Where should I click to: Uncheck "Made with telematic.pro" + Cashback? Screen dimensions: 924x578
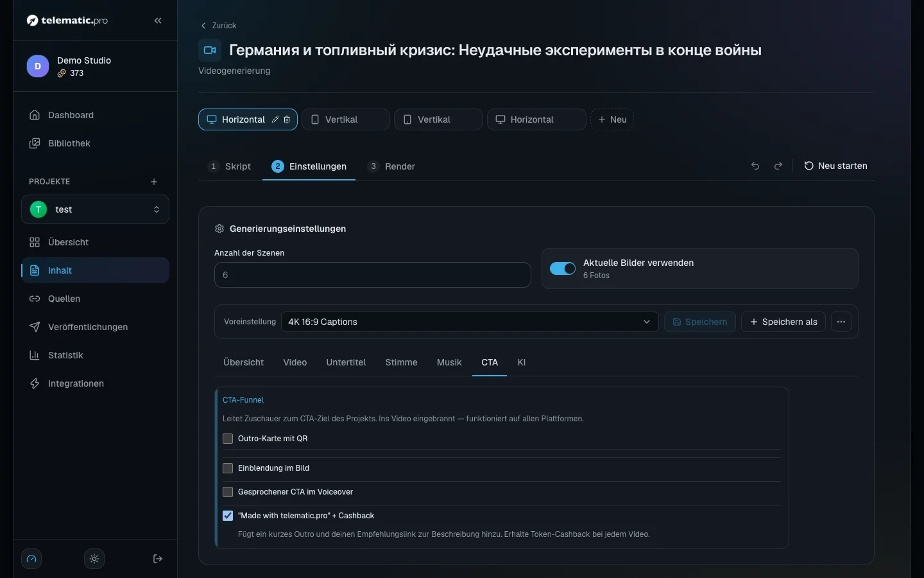(x=228, y=516)
